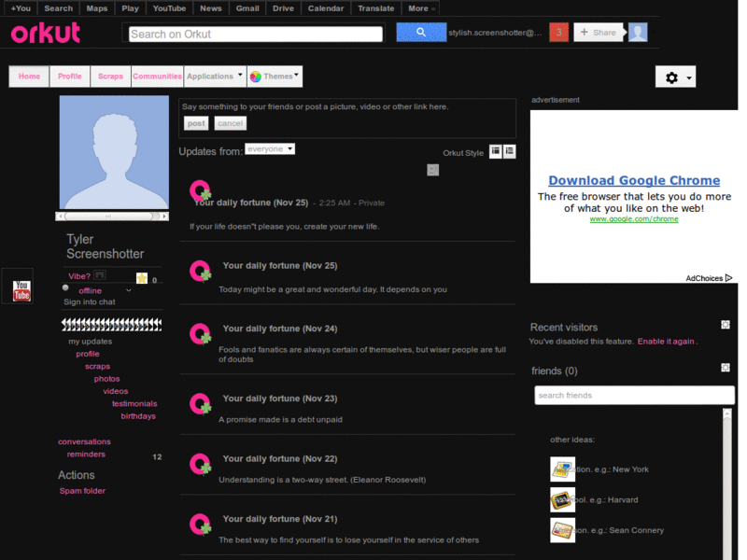Click right arrow of photo strip scrollbar
The width and height of the screenshot is (747, 560).
pyautogui.click(x=164, y=217)
